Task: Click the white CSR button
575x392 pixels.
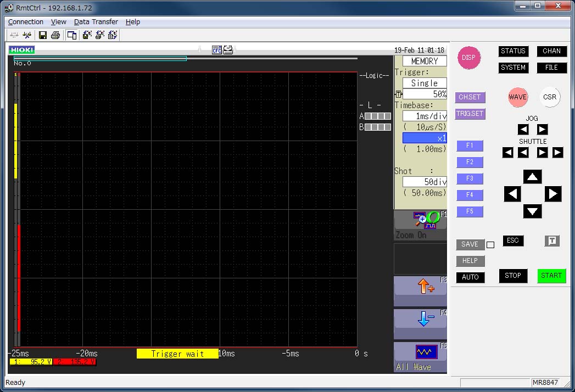Action: point(550,97)
